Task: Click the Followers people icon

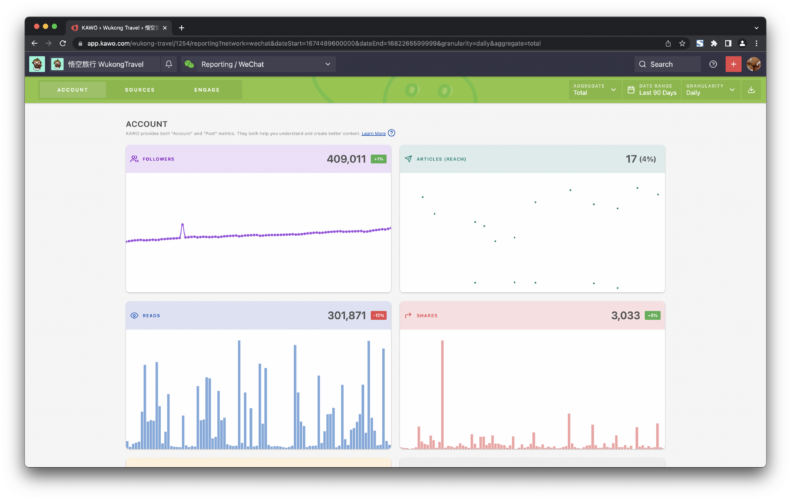Action: click(x=134, y=159)
